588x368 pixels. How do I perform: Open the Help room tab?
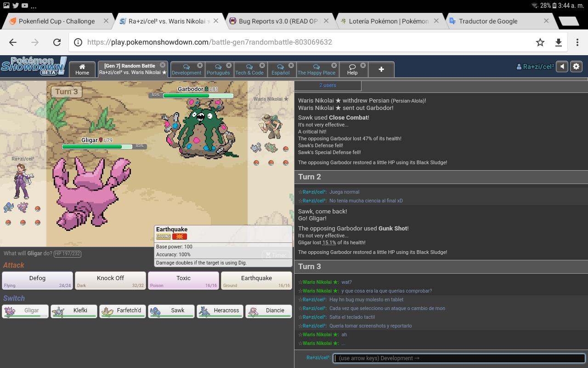click(352, 69)
